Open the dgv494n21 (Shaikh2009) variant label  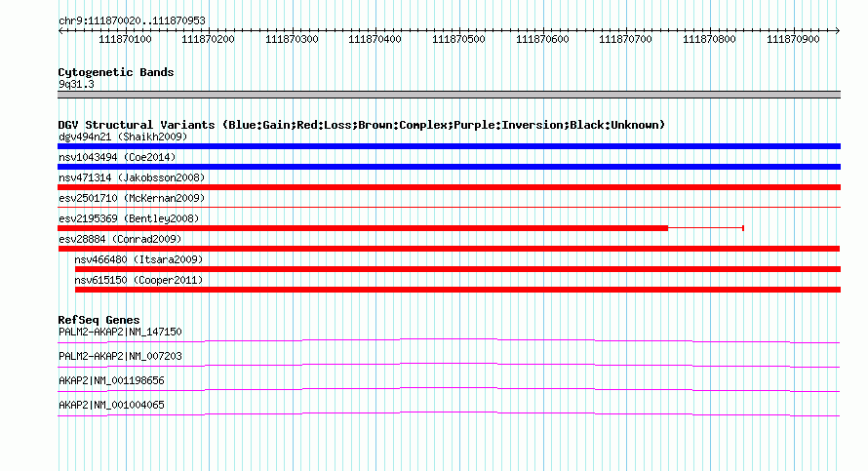123,137
